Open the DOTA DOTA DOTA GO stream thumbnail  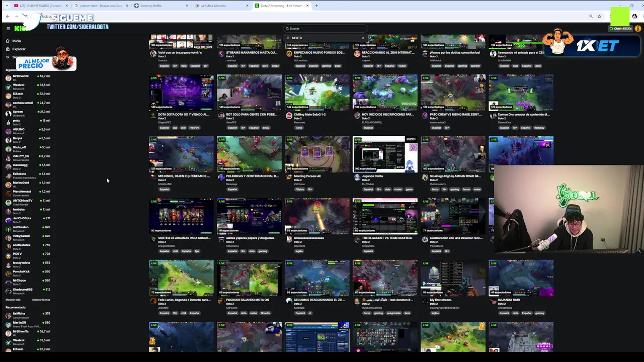tap(181, 93)
